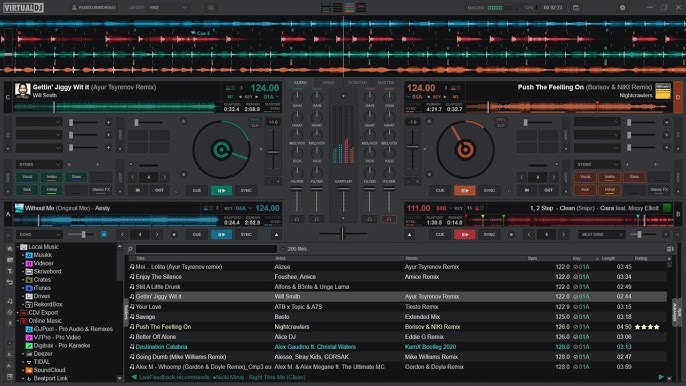Image resolution: width=686 pixels, height=386 pixels.
Task: Open STEMS pad page dropdown on deck C
Action: (x=39, y=165)
